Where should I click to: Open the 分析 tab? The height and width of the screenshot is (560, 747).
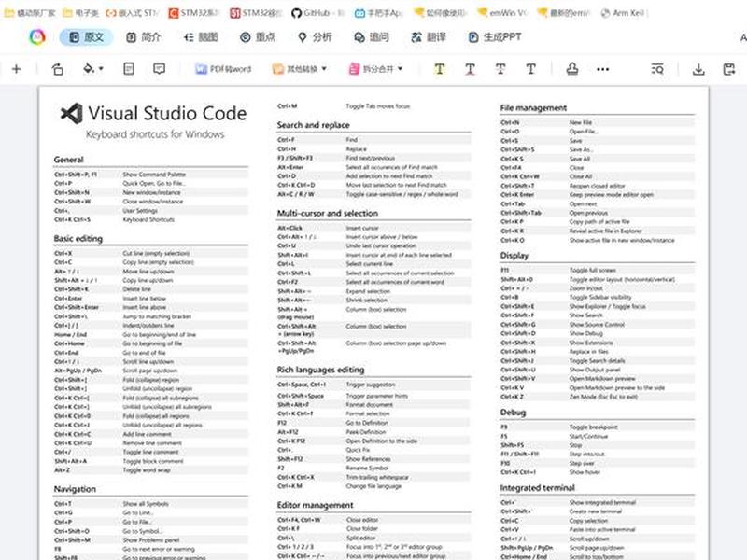(315, 37)
